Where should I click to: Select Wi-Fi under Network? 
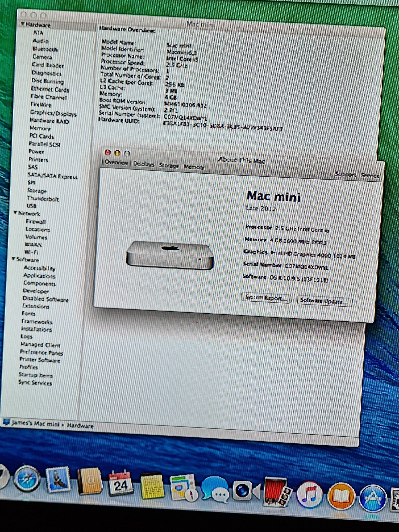[x=32, y=252]
